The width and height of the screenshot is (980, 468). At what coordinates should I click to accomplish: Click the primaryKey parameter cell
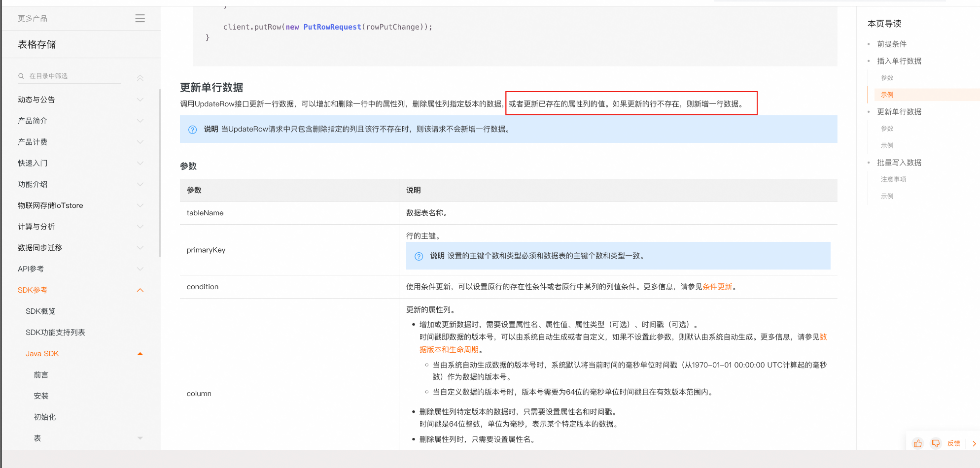289,250
